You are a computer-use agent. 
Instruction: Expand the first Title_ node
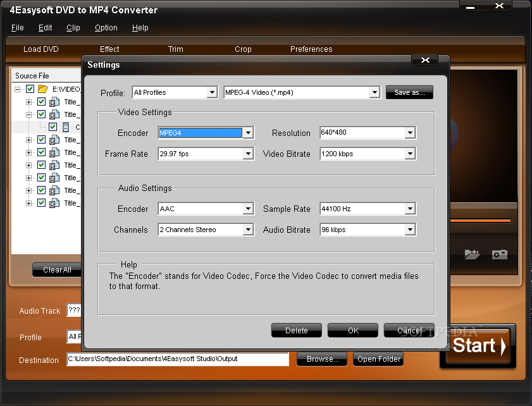(x=29, y=102)
